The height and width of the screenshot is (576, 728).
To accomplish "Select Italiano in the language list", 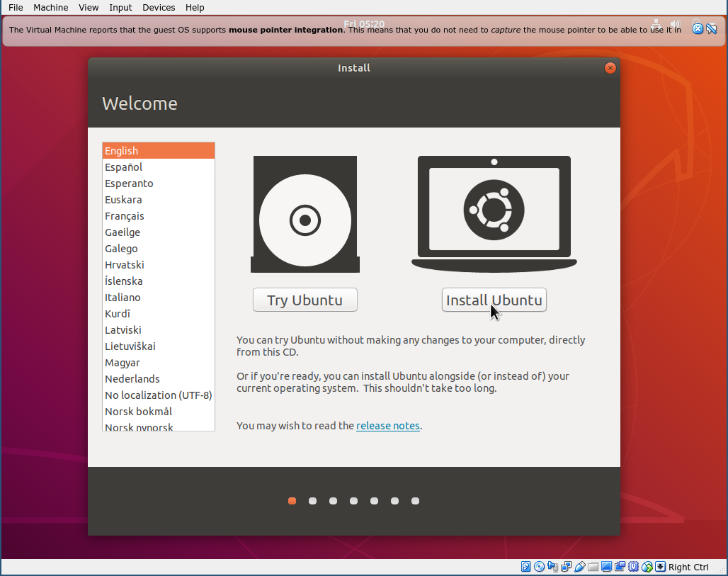I will coord(159,298).
